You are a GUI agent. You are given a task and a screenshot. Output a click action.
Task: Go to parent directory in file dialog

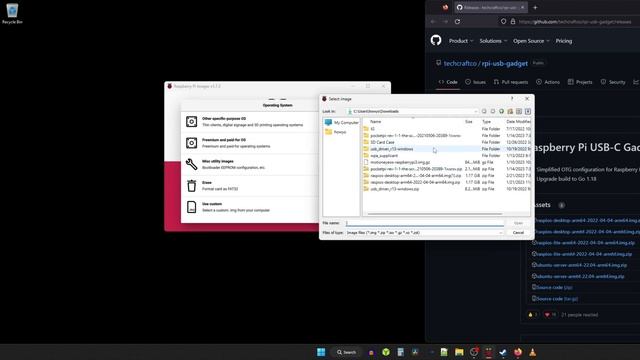pos(501,111)
